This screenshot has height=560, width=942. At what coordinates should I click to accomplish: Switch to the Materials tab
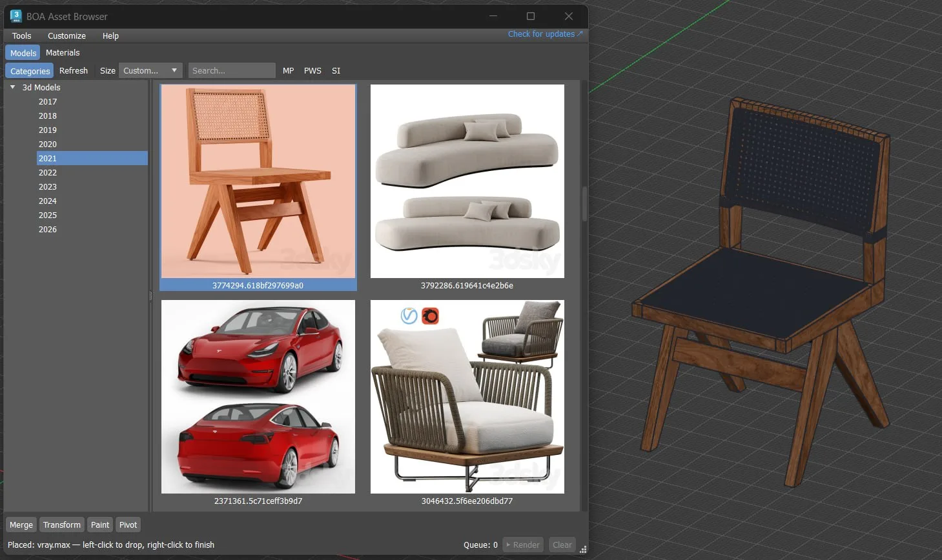[x=63, y=53]
